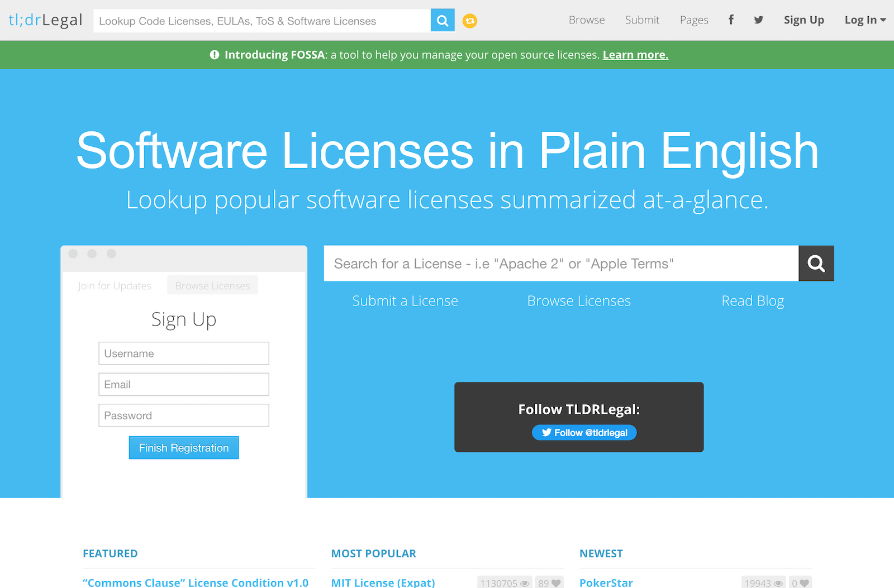Switch to the Join for Updates tab

point(115,286)
